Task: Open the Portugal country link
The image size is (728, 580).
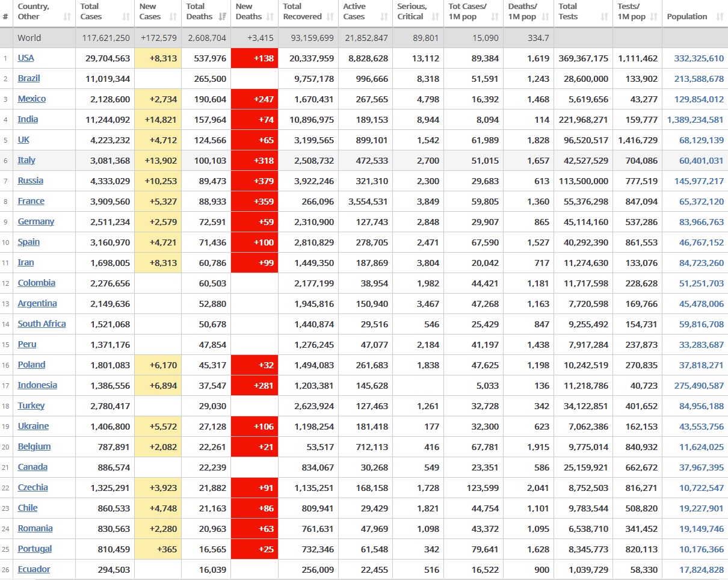Action: [x=35, y=549]
